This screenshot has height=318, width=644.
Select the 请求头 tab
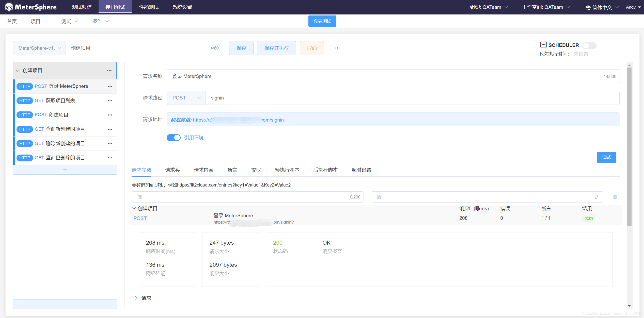click(172, 170)
